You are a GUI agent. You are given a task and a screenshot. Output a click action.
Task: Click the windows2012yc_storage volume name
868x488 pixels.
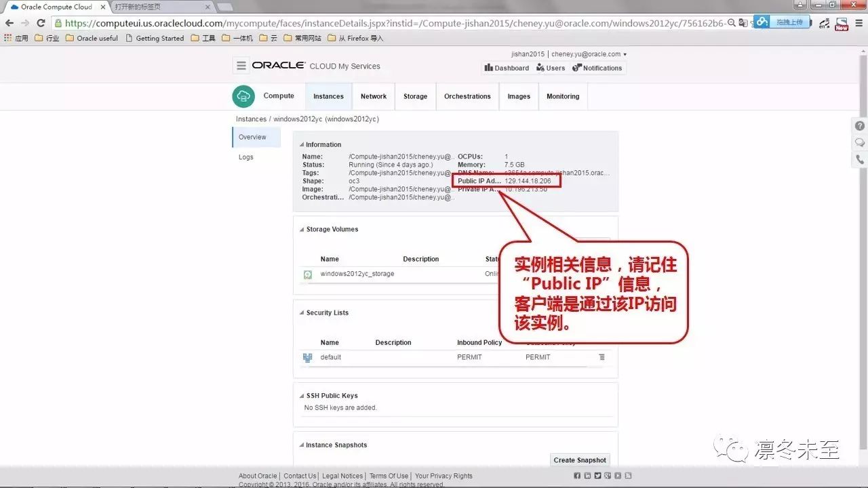point(357,274)
